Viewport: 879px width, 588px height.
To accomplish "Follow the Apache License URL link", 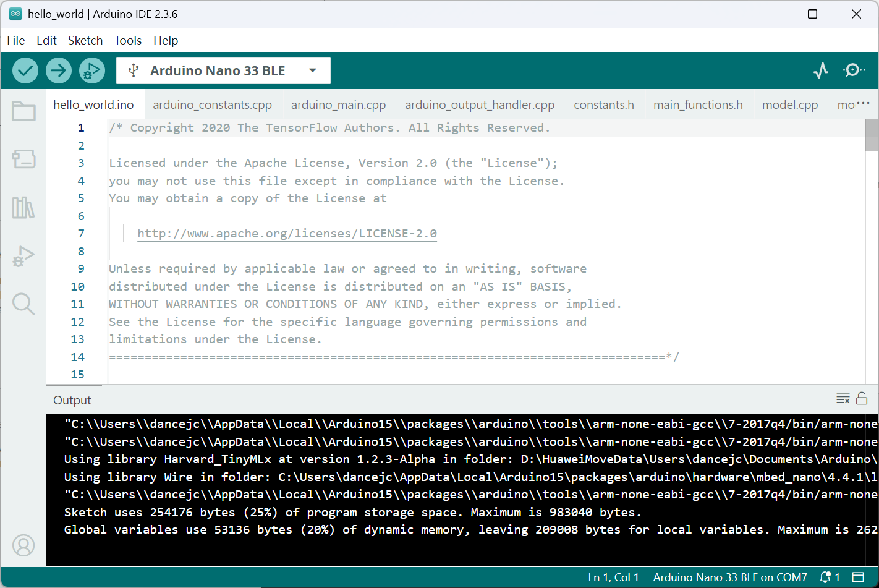I will [287, 233].
